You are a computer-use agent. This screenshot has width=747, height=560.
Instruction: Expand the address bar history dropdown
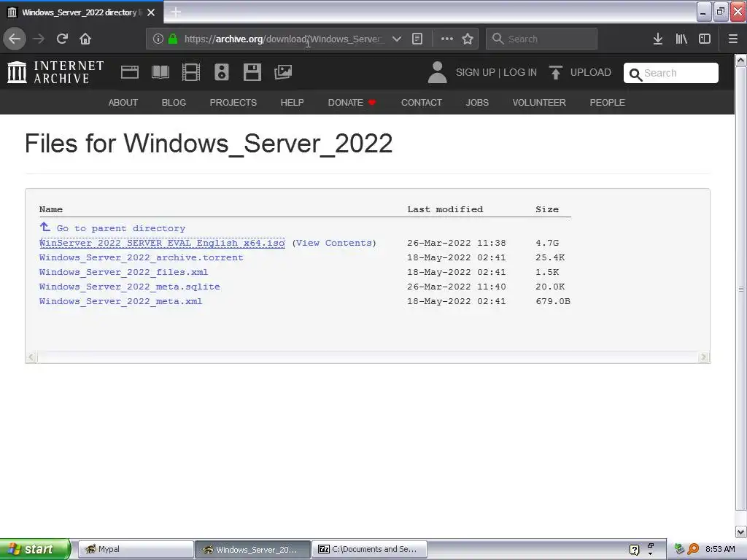[396, 39]
